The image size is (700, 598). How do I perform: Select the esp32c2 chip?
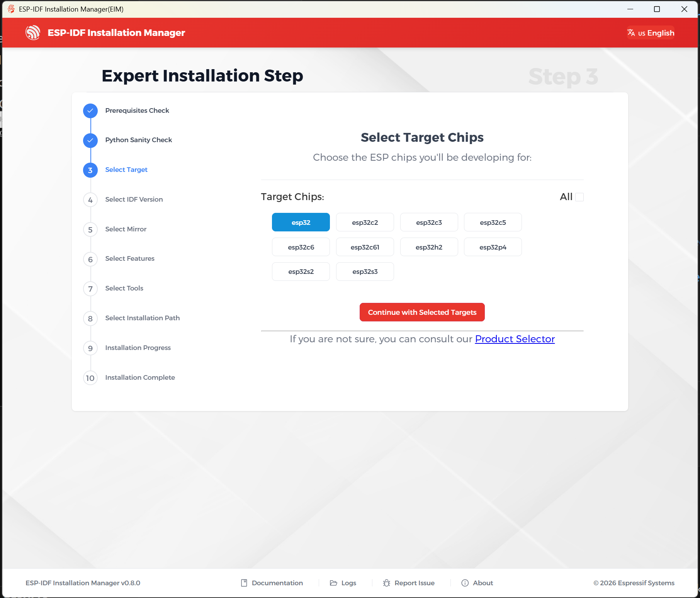(x=365, y=222)
